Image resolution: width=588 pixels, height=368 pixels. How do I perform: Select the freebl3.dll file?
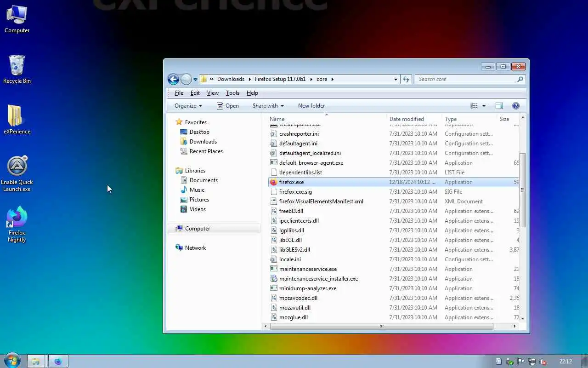(291, 211)
